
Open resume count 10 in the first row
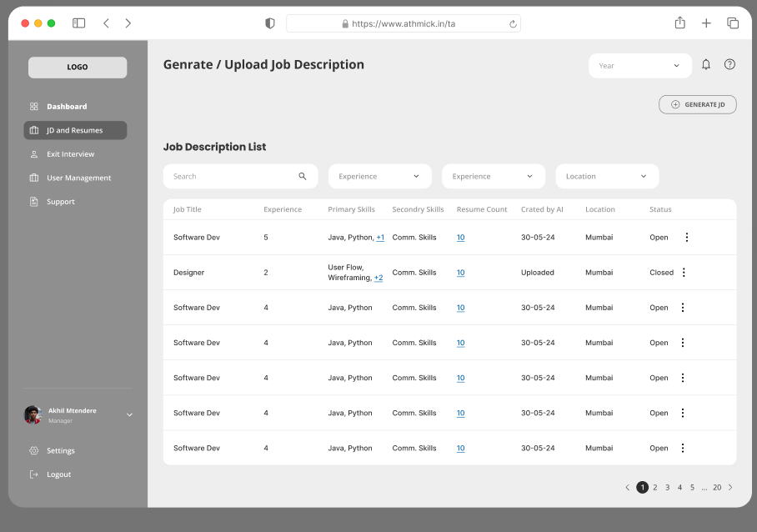(x=460, y=237)
